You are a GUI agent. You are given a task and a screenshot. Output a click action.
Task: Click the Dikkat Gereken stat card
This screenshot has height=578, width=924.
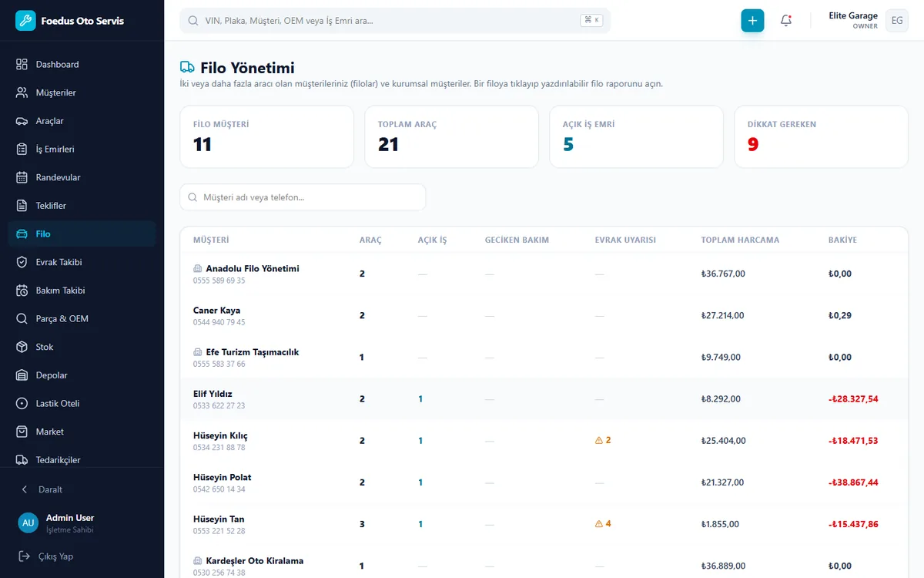[x=821, y=137]
